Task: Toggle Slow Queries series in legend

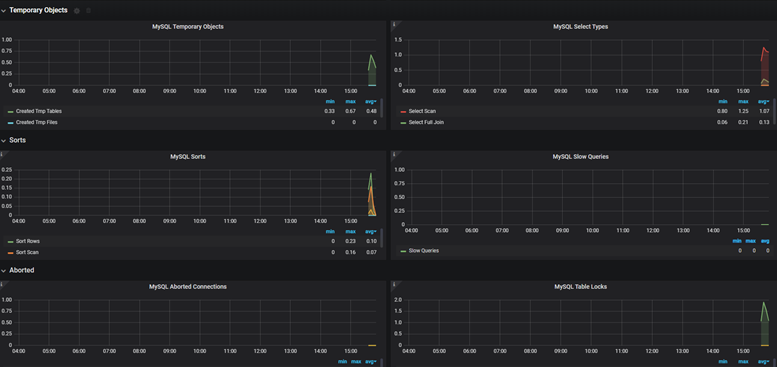Action: pyautogui.click(x=424, y=251)
